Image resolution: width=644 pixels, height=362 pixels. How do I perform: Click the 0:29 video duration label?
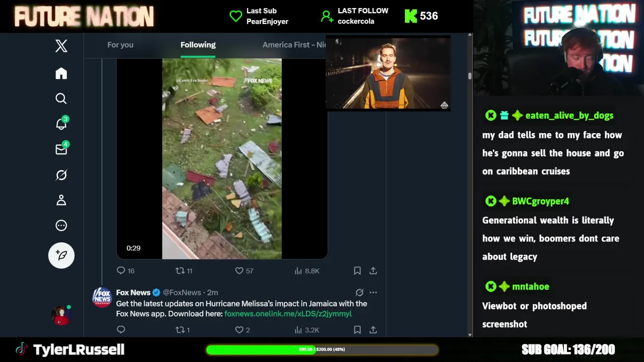[x=133, y=248]
